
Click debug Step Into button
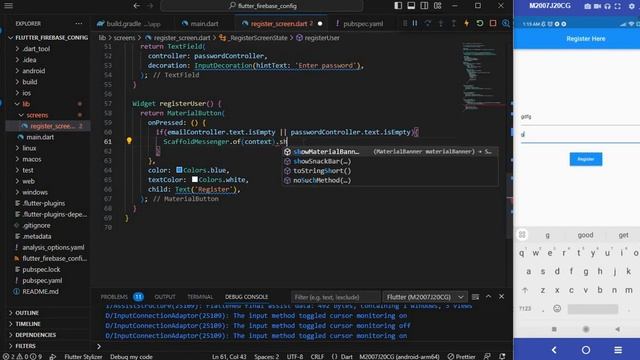click(x=441, y=23)
